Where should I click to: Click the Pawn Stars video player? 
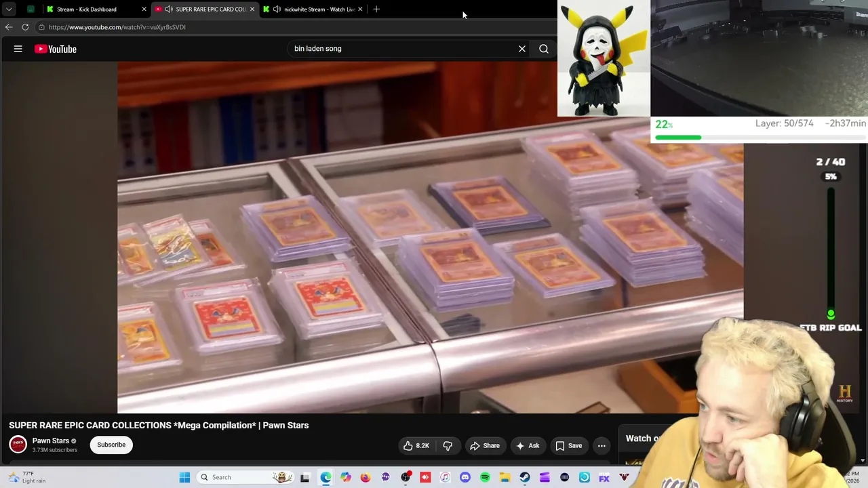click(430, 237)
